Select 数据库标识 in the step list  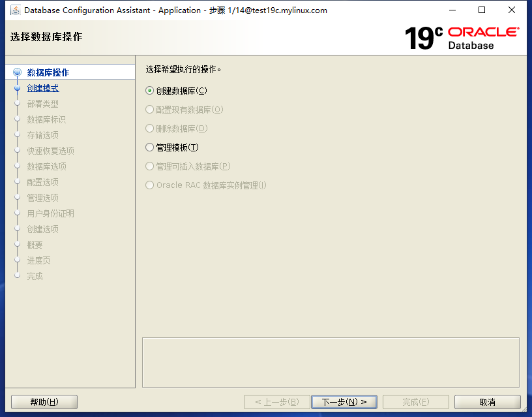point(48,119)
